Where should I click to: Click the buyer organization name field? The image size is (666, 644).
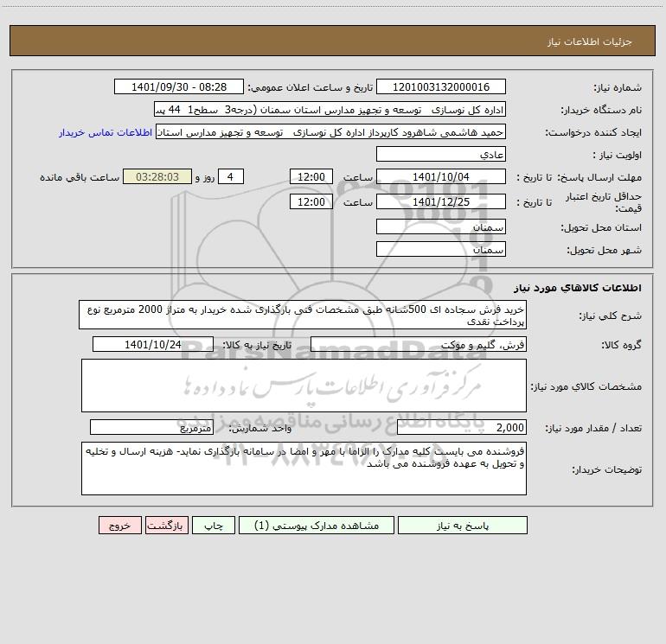330,110
